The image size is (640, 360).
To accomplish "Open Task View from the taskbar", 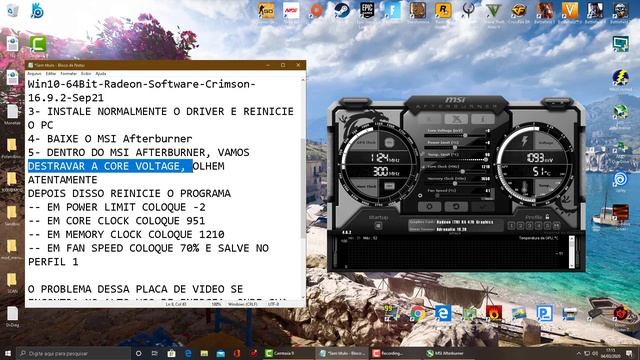I will click(155, 353).
